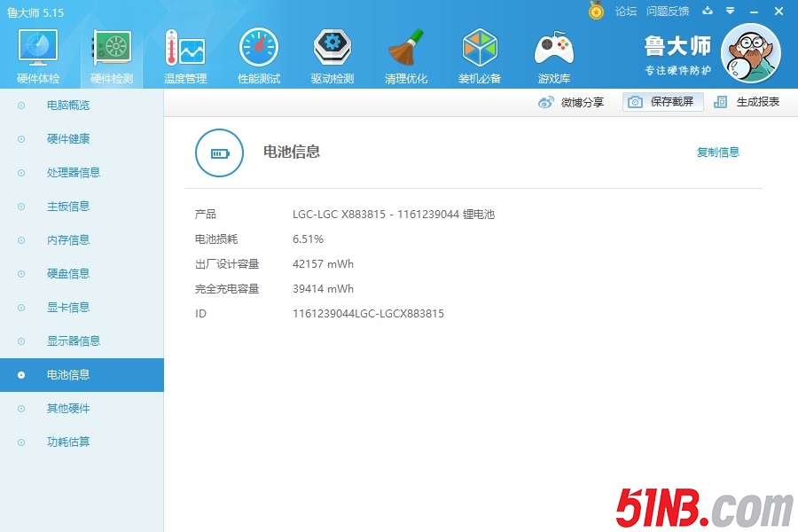The height and width of the screenshot is (532, 798).
Task: Click the 鲁大师 mascot avatar
Action: coord(750,53)
